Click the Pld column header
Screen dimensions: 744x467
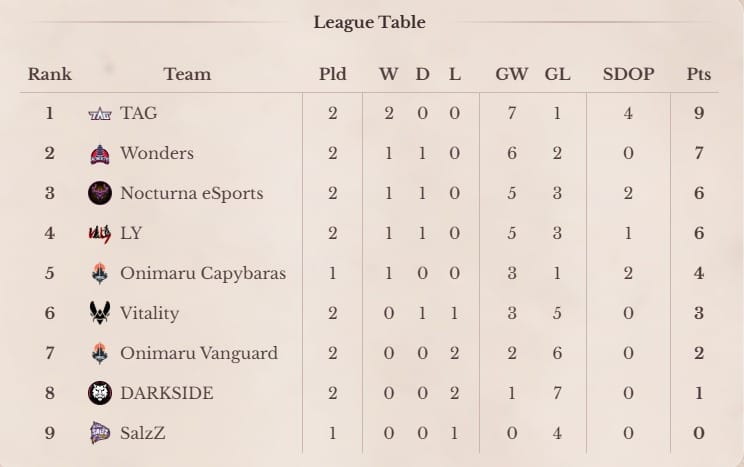pyautogui.click(x=333, y=74)
